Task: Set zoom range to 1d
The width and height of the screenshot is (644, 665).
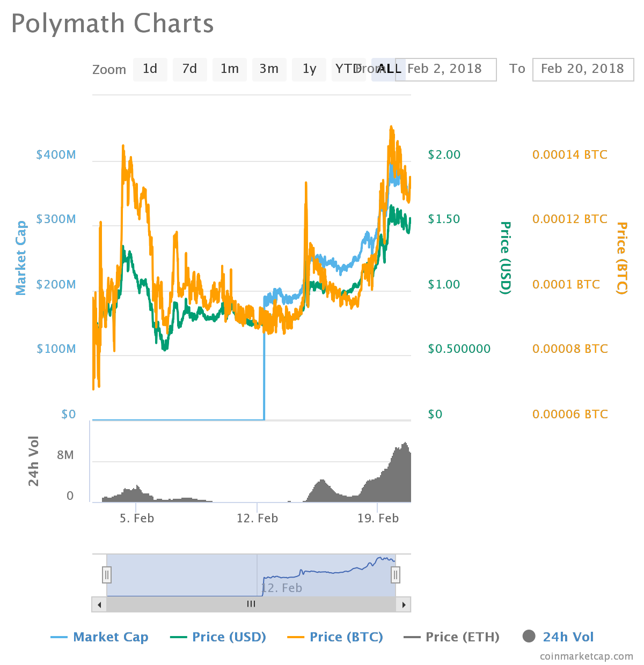Action: click(150, 69)
